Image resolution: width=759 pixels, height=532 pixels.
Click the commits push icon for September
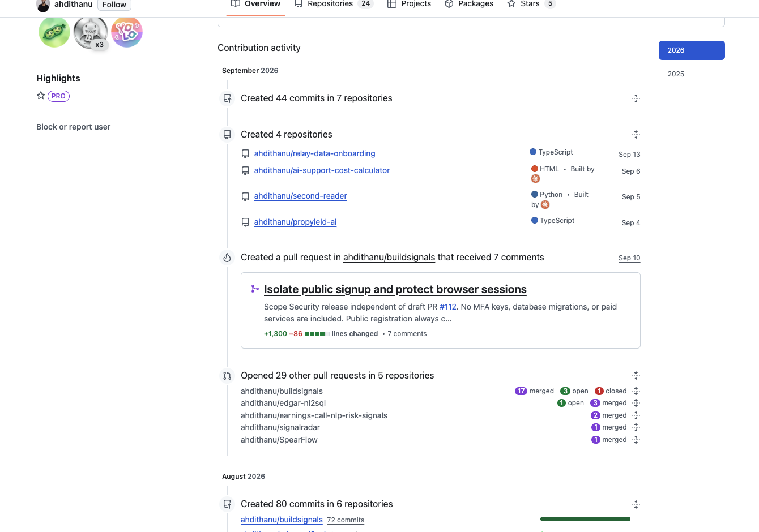pyautogui.click(x=227, y=98)
